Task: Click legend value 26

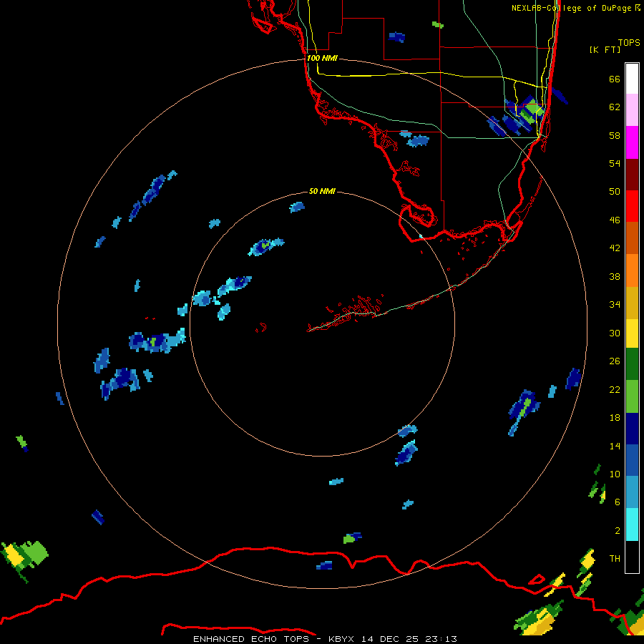Action: tap(615, 361)
